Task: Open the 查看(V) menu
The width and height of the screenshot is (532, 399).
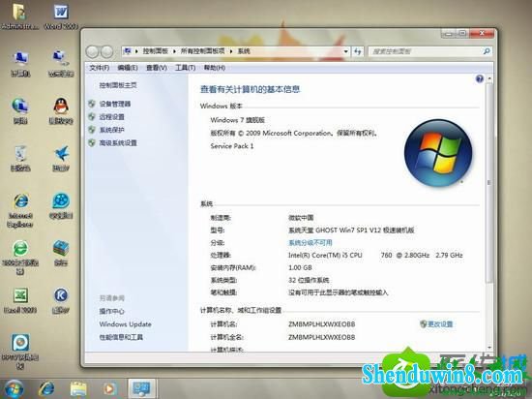Action: (x=157, y=68)
